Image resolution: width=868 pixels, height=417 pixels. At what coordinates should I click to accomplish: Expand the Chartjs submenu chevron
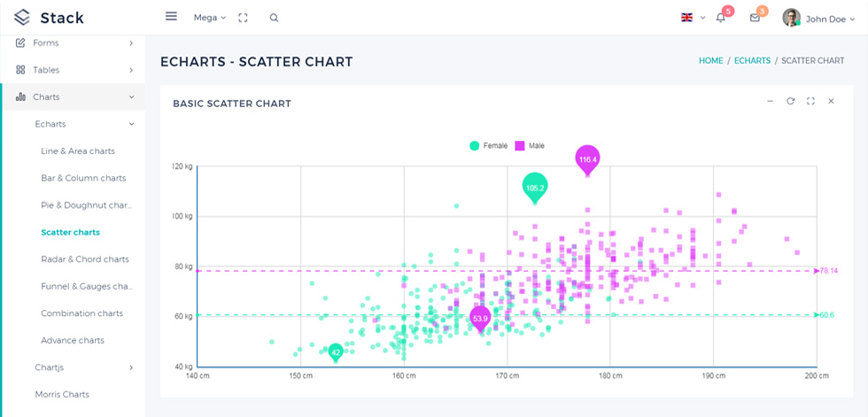click(x=131, y=367)
